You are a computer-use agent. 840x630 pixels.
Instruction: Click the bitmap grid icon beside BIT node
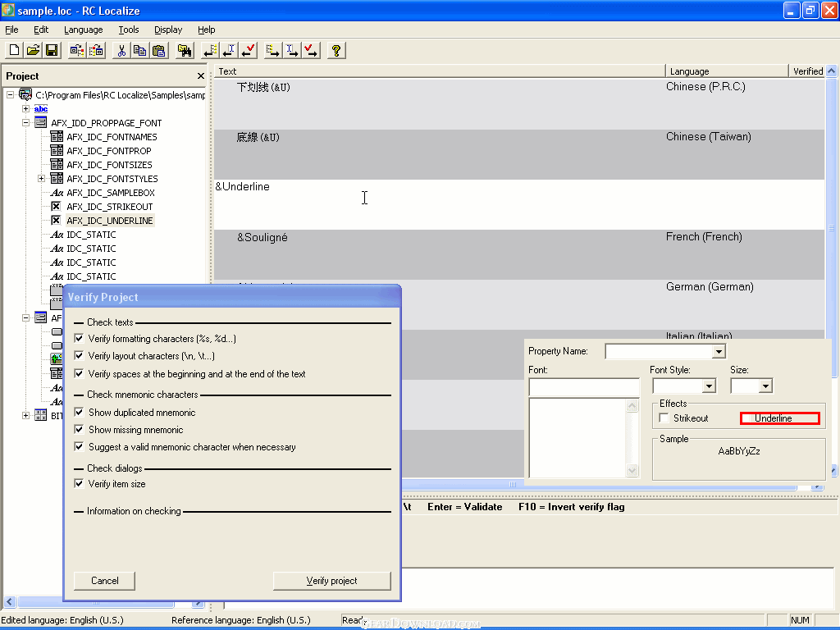pos(41,415)
